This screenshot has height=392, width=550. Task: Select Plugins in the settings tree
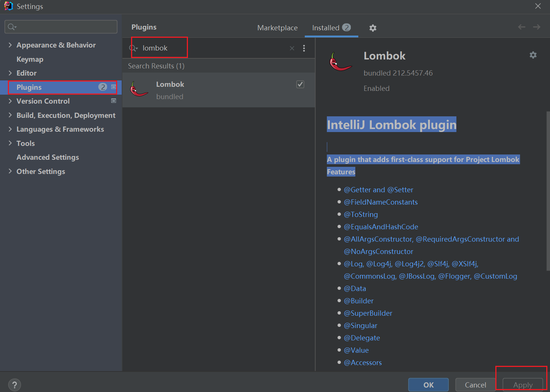(x=61, y=87)
